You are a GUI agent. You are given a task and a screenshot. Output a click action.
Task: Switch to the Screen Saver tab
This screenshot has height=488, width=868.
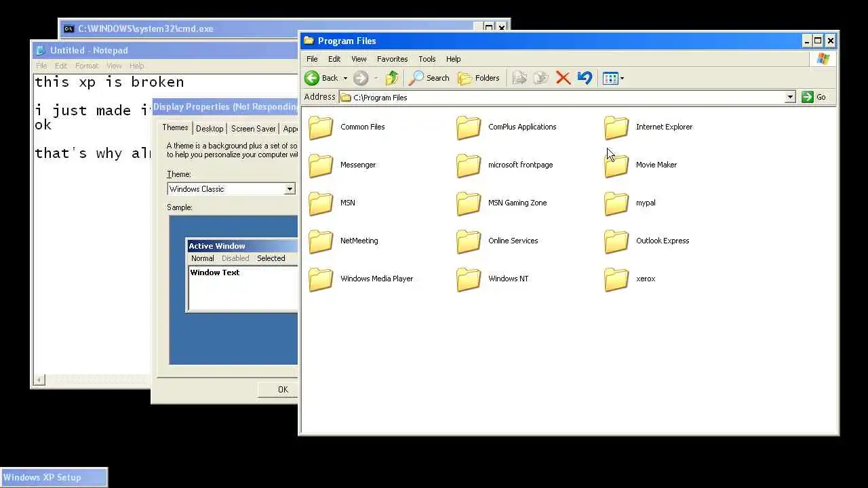tap(253, 129)
